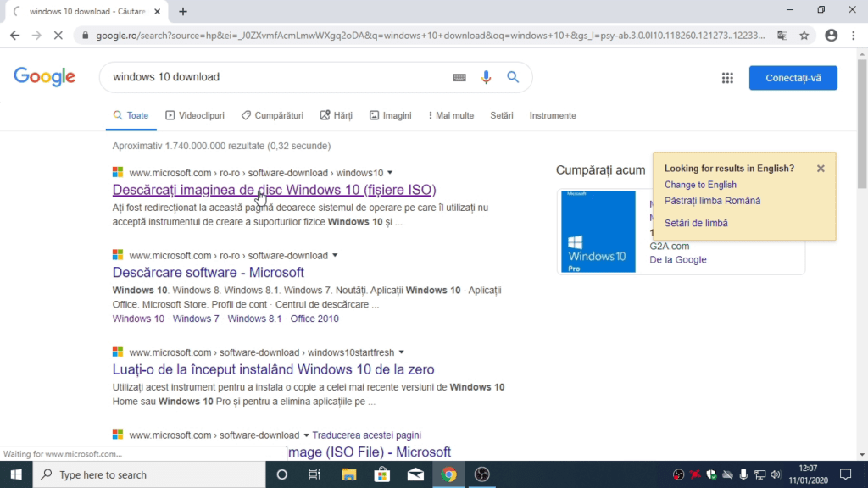This screenshot has width=868, height=488.
Task: Click the page vertical scrollbar thumb
Action: click(862, 123)
